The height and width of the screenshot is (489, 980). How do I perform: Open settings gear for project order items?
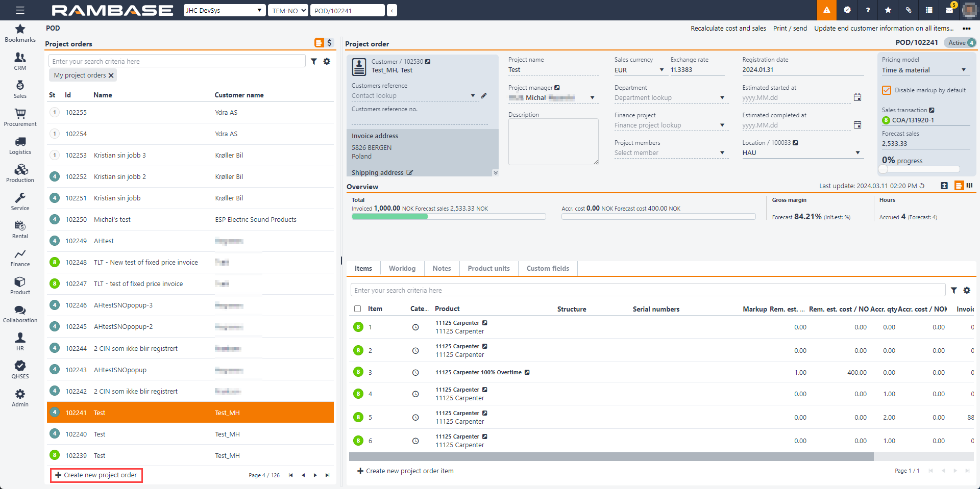click(967, 291)
